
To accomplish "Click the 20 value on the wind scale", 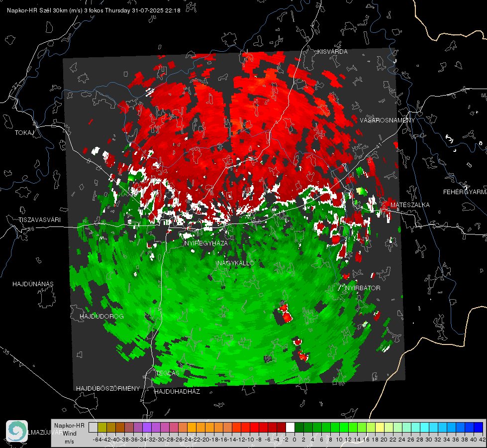I will pos(384,440).
